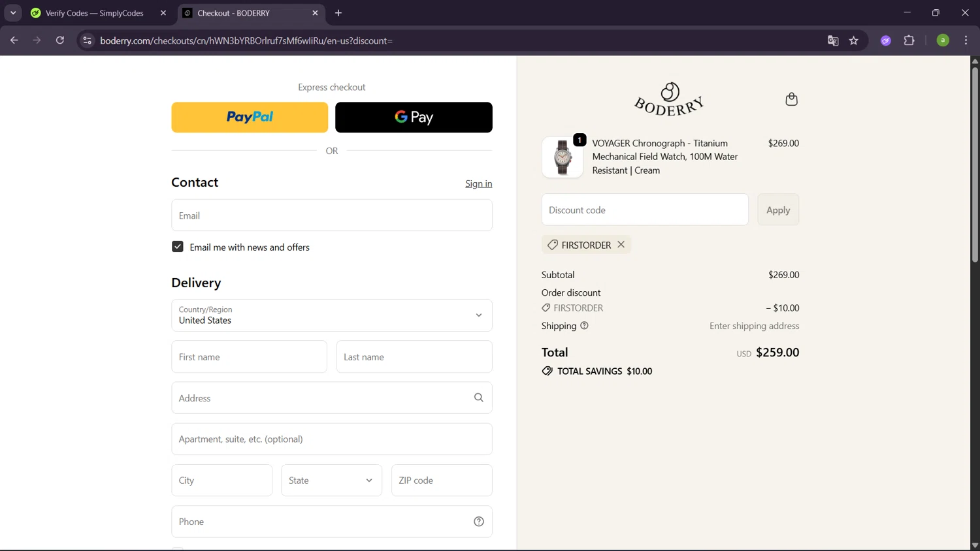Viewport: 980px width, 551px height.
Task: Open the State dropdown
Action: point(332,480)
